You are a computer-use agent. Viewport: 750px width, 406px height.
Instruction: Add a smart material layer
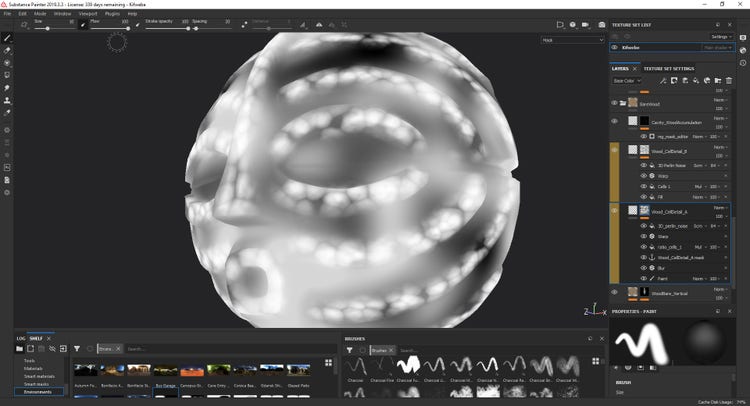[x=707, y=81]
